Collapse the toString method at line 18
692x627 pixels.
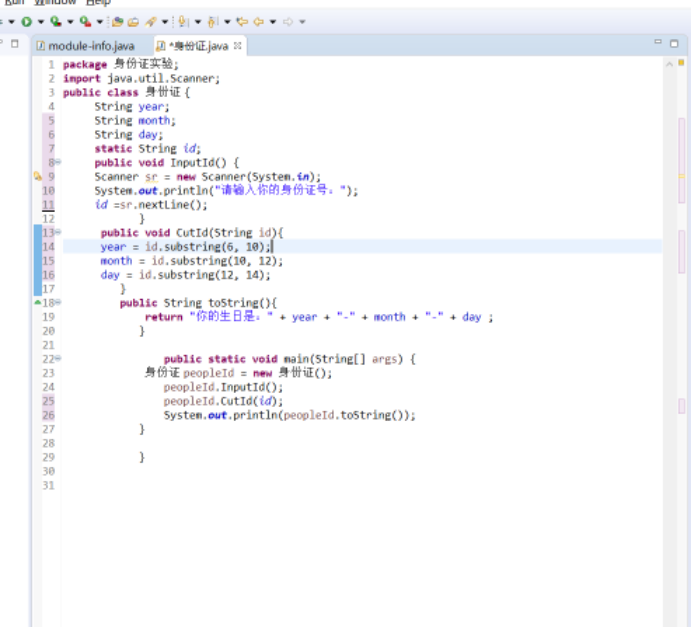(58, 302)
